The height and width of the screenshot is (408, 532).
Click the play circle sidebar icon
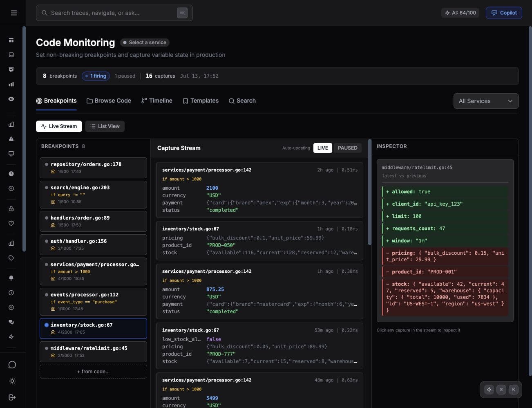coord(11,307)
